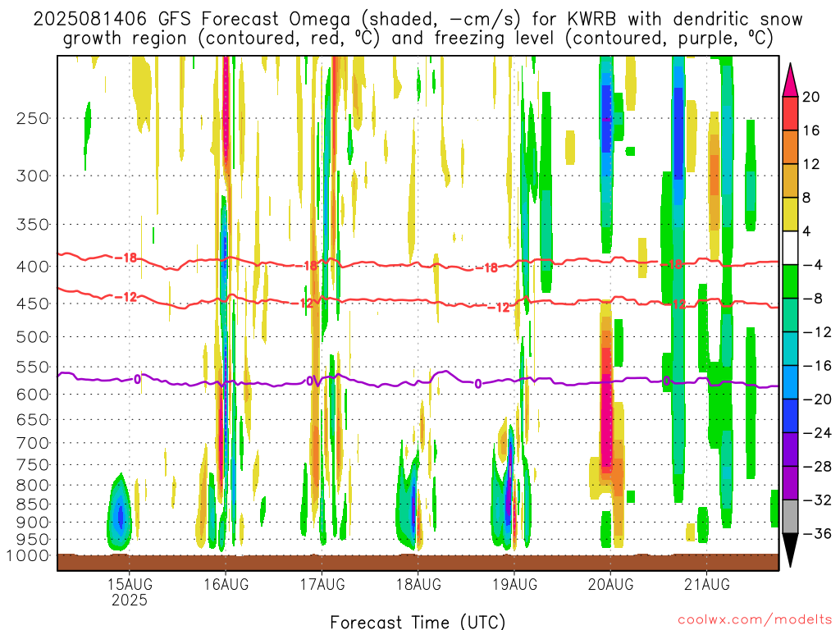840x630 pixels.
Task: Click the chart title line starting "2025081406 GFS Forecast Omega"
Action: pyautogui.click(x=418, y=20)
